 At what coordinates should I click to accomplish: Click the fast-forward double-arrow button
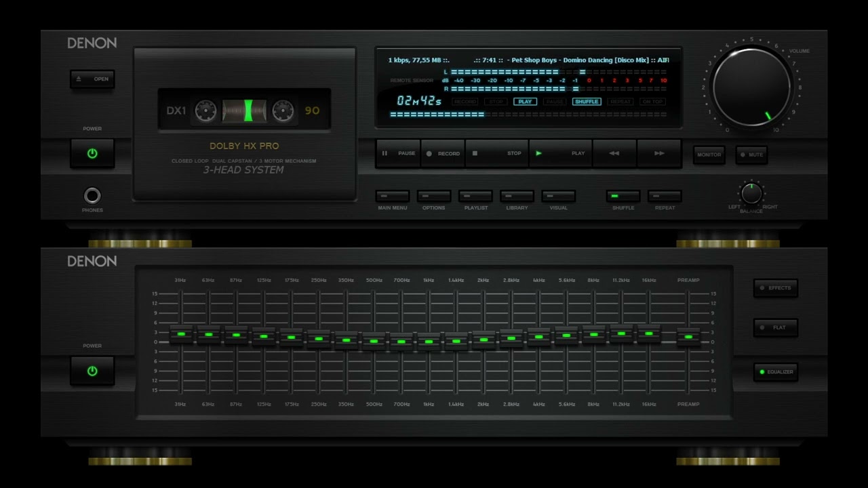(659, 153)
